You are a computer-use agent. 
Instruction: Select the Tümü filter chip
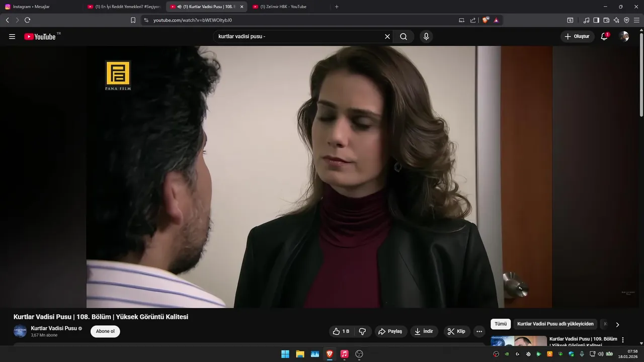[501, 324]
